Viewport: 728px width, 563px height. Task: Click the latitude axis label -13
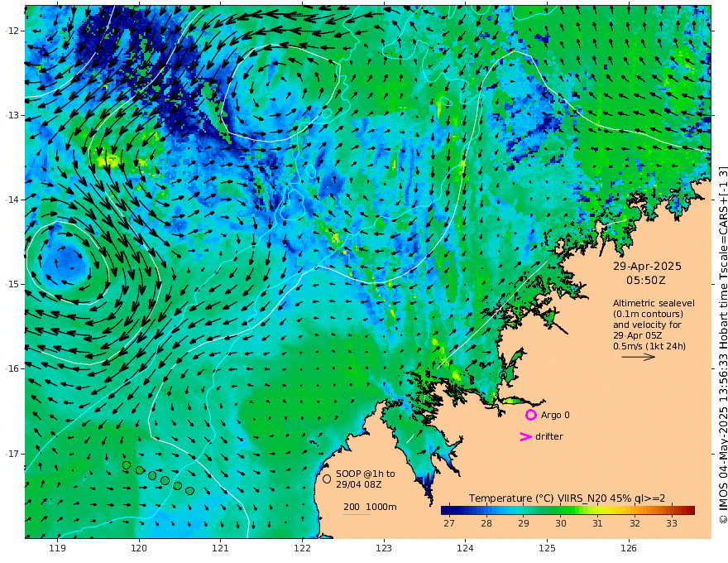(12, 115)
